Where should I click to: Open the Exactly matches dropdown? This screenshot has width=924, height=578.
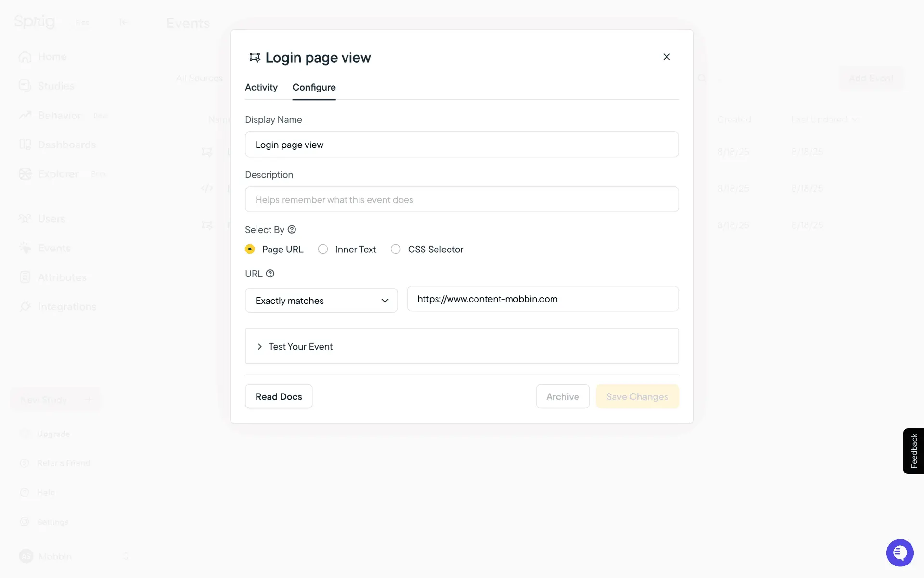pos(321,301)
